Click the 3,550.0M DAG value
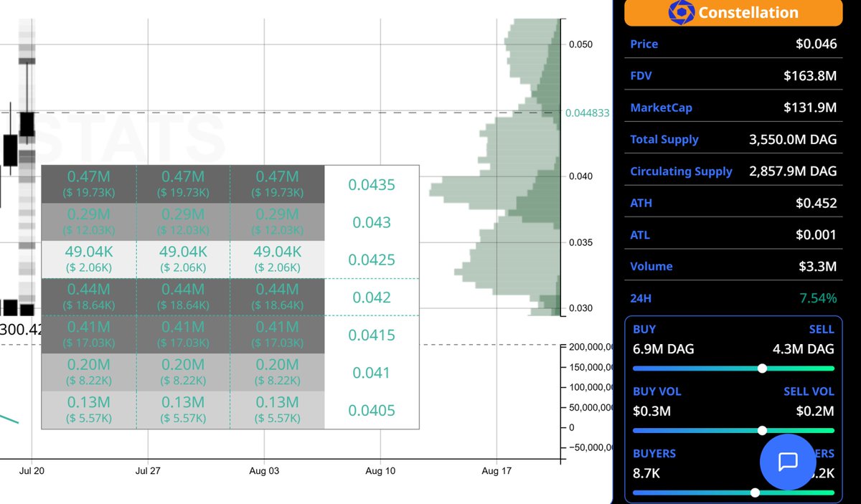The width and height of the screenshot is (861, 504). point(793,139)
